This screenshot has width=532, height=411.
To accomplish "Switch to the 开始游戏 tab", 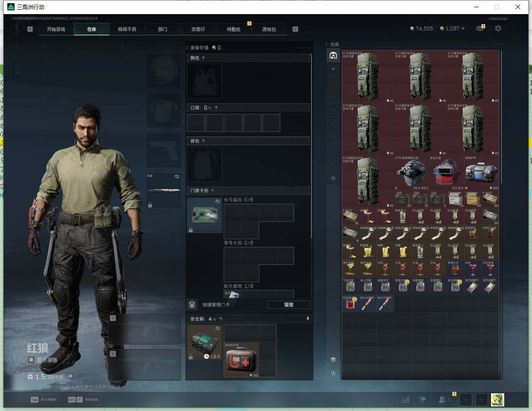I will [x=56, y=29].
